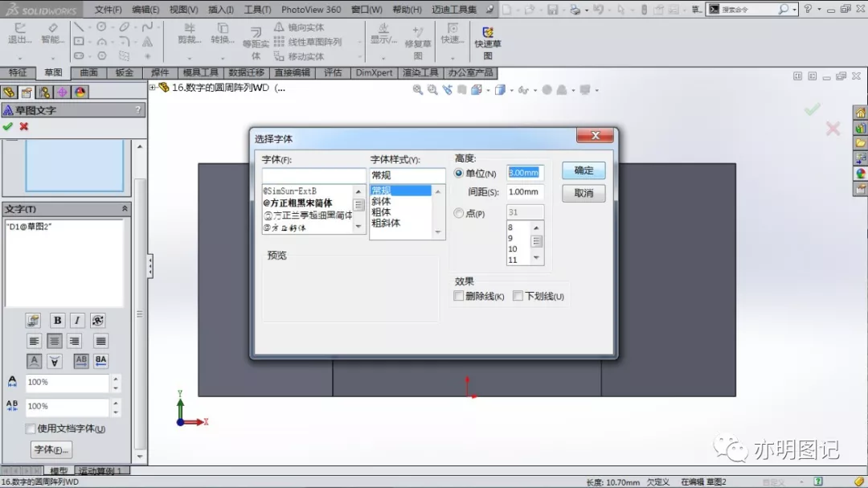Open the FeatureManager design tree tab icon
868x488 pixels.
(9, 92)
